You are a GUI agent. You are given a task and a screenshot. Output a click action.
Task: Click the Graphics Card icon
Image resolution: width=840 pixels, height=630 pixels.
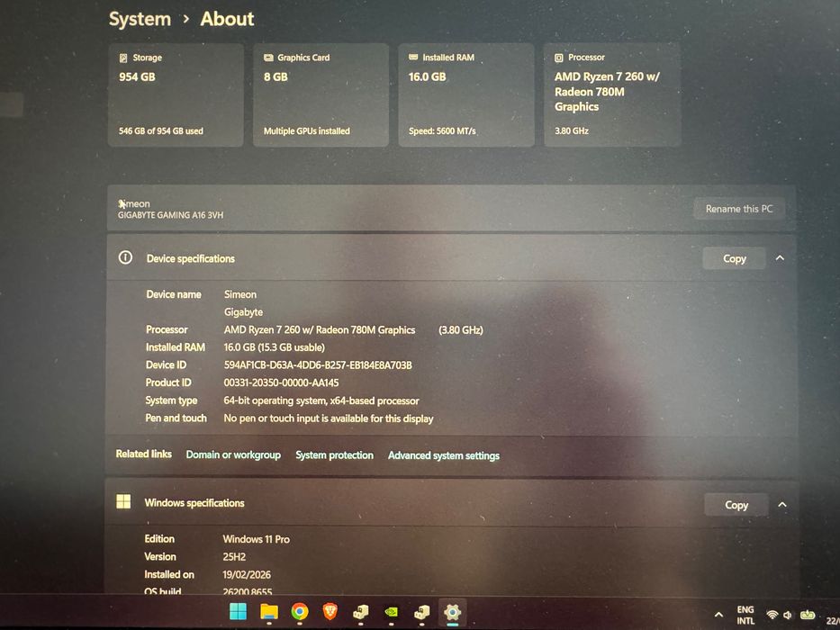click(268, 58)
